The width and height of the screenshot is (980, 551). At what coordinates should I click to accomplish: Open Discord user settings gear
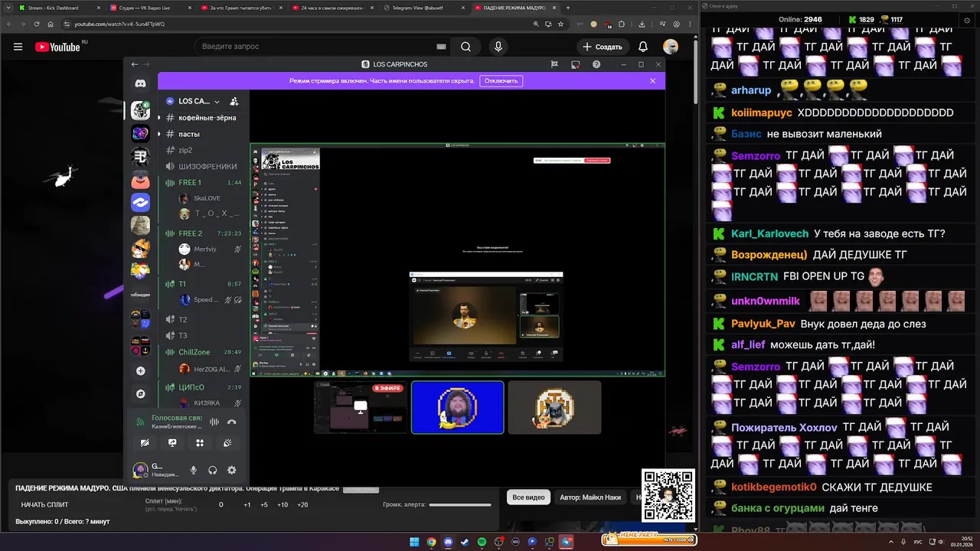[x=232, y=471]
